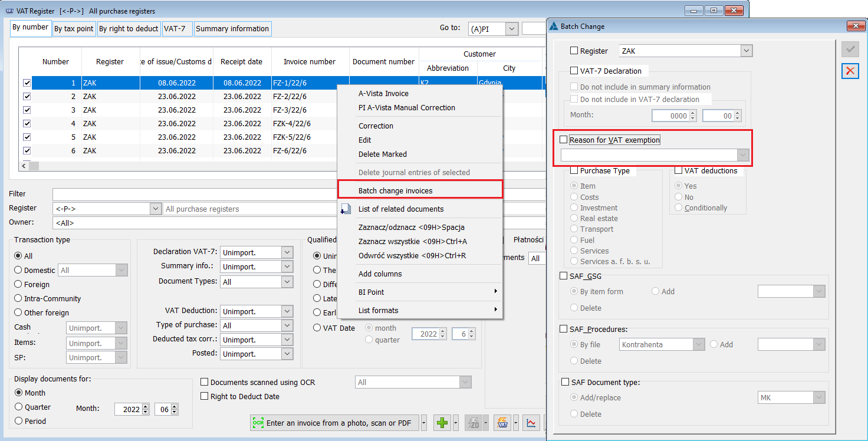Open the Kontrahenta dropdown
The height and width of the screenshot is (441, 868).
pos(699,344)
